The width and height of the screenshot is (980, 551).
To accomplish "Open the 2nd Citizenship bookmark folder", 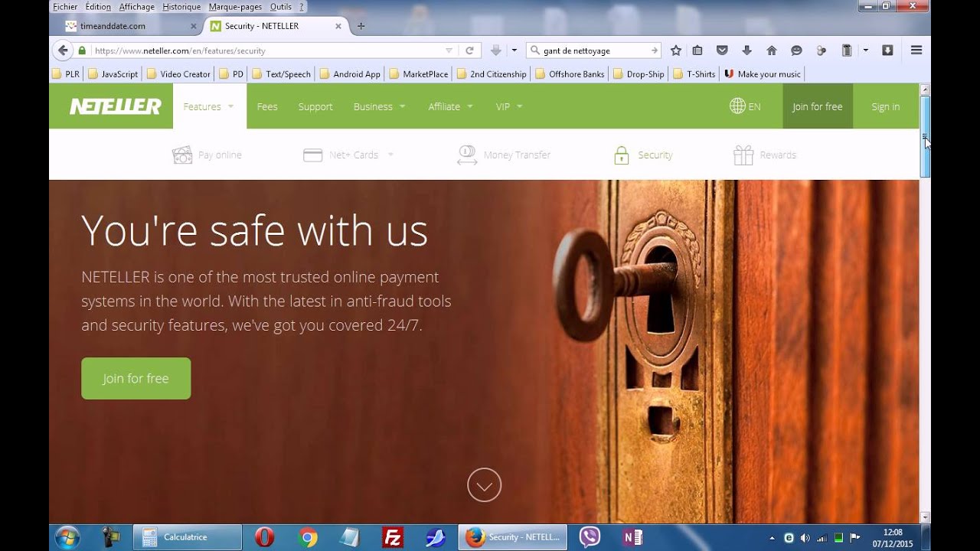I will click(x=491, y=74).
